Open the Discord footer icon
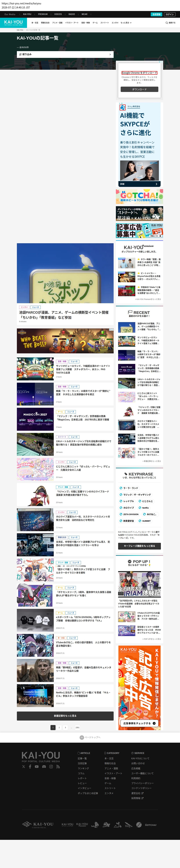The height and width of the screenshot is (868, 180). pyautogui.click(x=44, y=767)
